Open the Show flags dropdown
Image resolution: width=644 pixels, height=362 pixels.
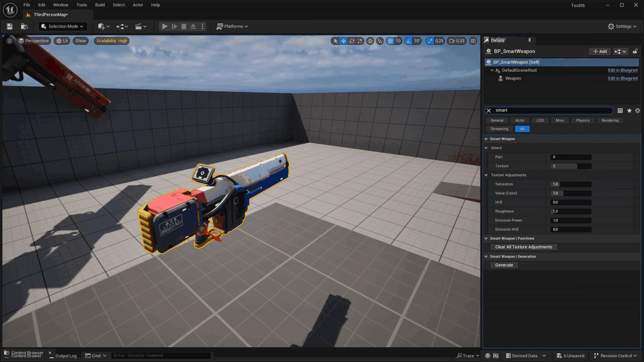[x=80, y=41]
